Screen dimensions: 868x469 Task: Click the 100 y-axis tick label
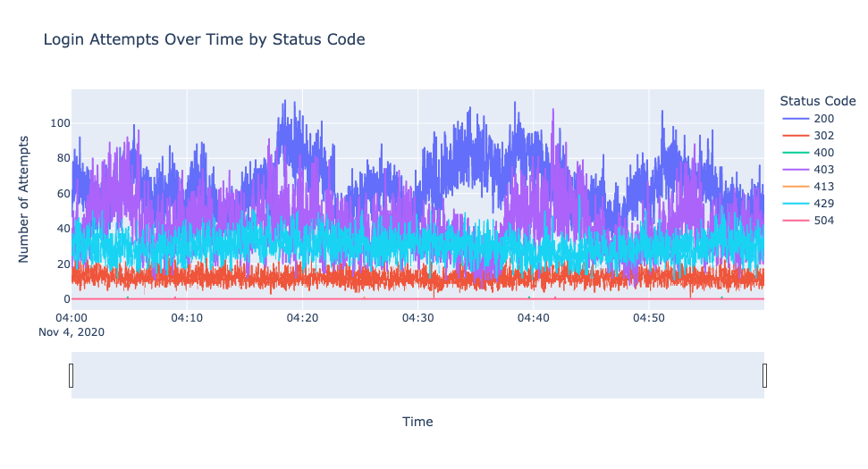(x=60, y=122)
